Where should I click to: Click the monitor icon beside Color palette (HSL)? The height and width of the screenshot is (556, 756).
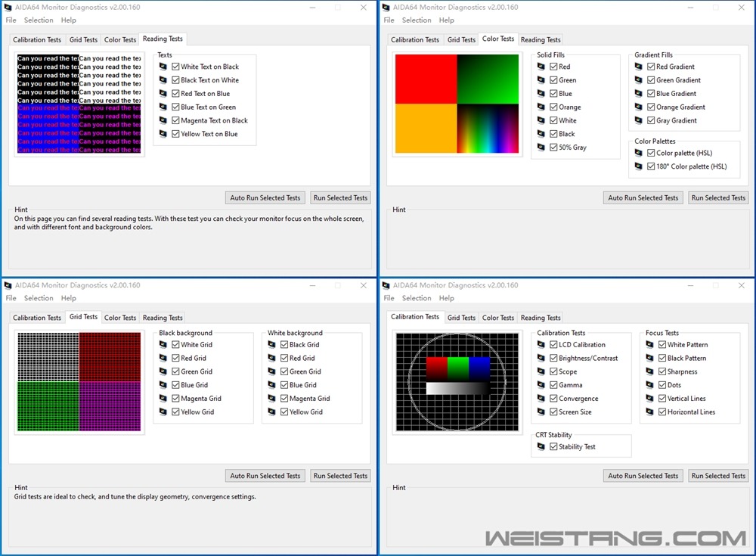coord(638,153)
